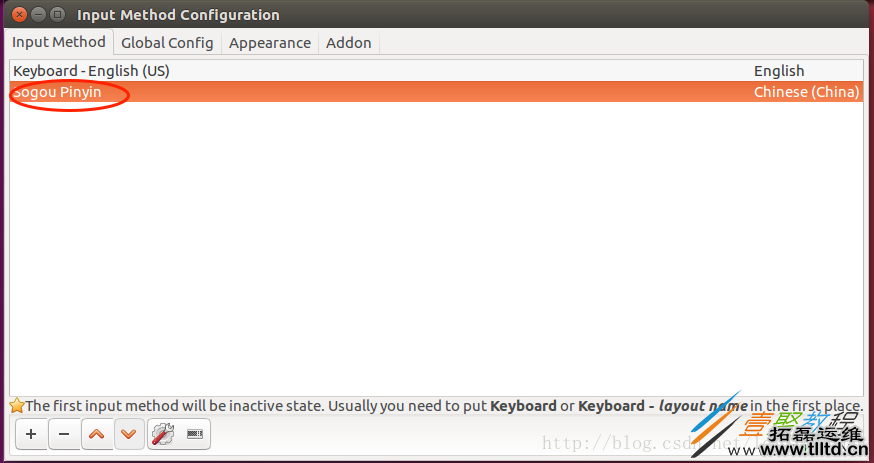Screen dimensions: 874x463
Task: Maximize the Input Method Configuration window
Action: (x=56, y=15)
